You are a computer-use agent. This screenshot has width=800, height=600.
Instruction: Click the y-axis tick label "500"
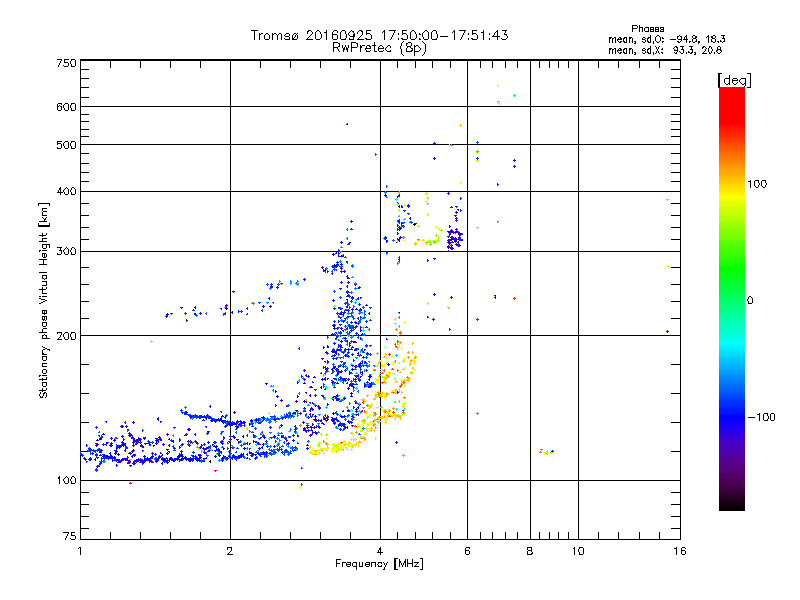point(67,145)
